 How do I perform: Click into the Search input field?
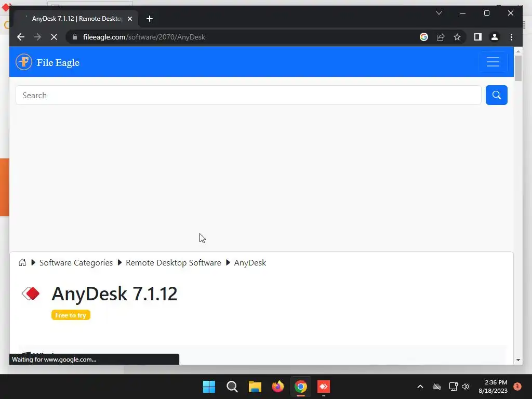point(248,95)
